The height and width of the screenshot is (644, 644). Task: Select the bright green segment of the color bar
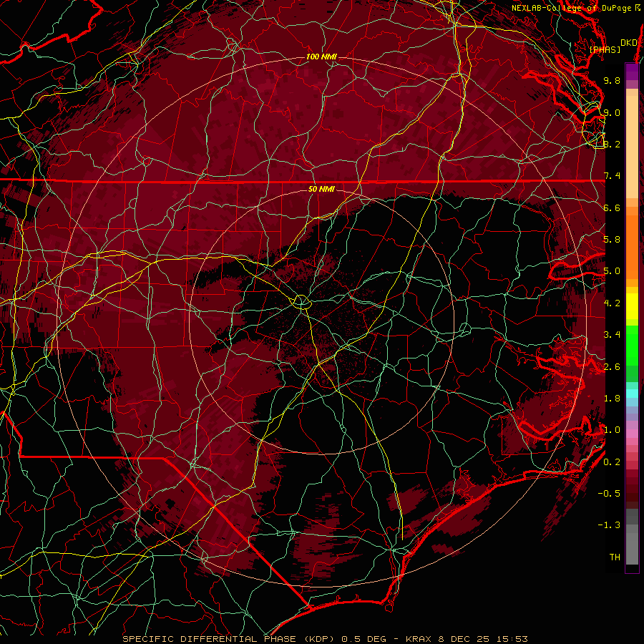click(x=632, y=345)
